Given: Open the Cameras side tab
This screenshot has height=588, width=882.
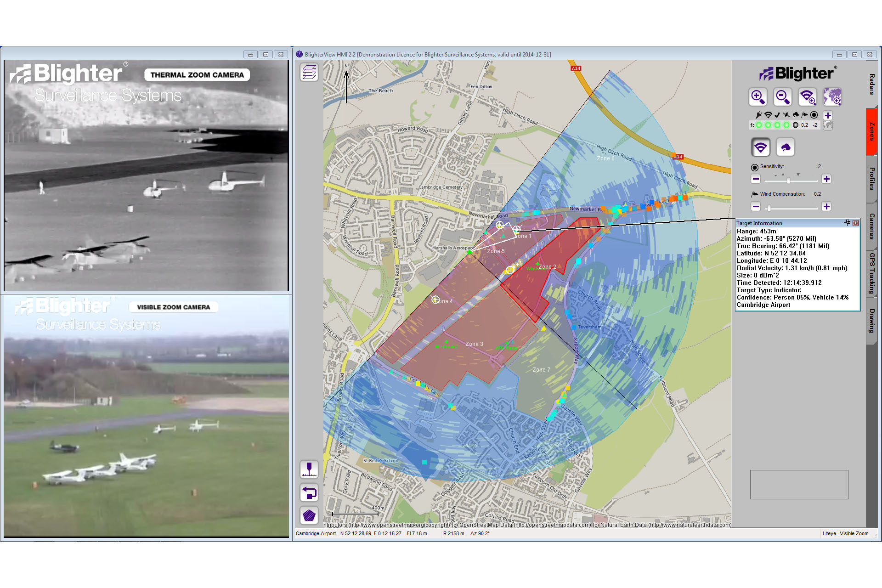Looking at the screenshot, I should (x=871, y=226).
